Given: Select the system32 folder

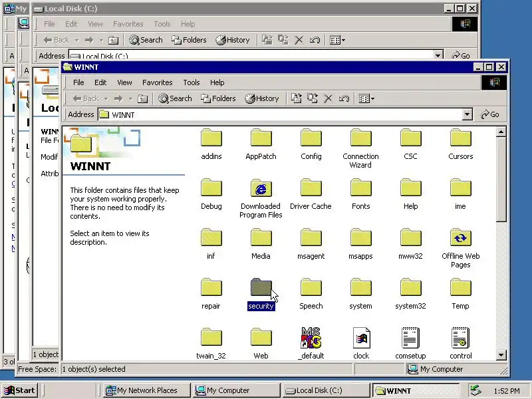Looking at the screenshot, I should 410,294.
